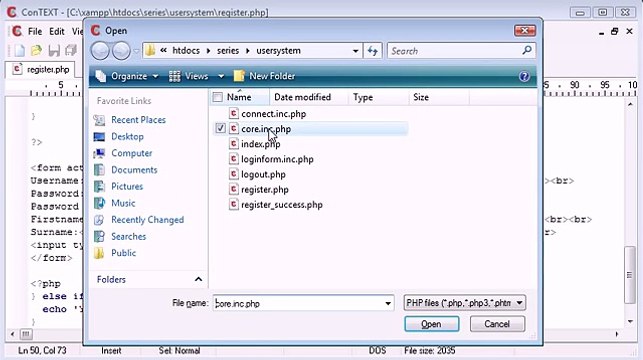Go to the Documents favorite link
This screenshot has width=643, height=360.
pyautogui.click(x=134, y=170)
